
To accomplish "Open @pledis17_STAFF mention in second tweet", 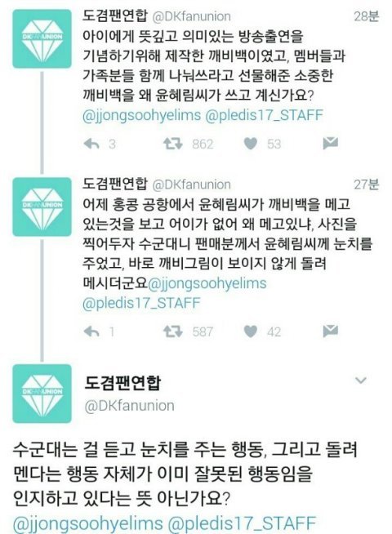I will click(141, 303).
